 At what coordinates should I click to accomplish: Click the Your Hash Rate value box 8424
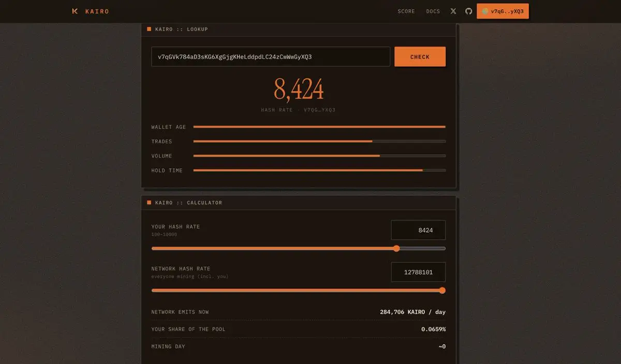pyautogui.click(x=418, y=230)
